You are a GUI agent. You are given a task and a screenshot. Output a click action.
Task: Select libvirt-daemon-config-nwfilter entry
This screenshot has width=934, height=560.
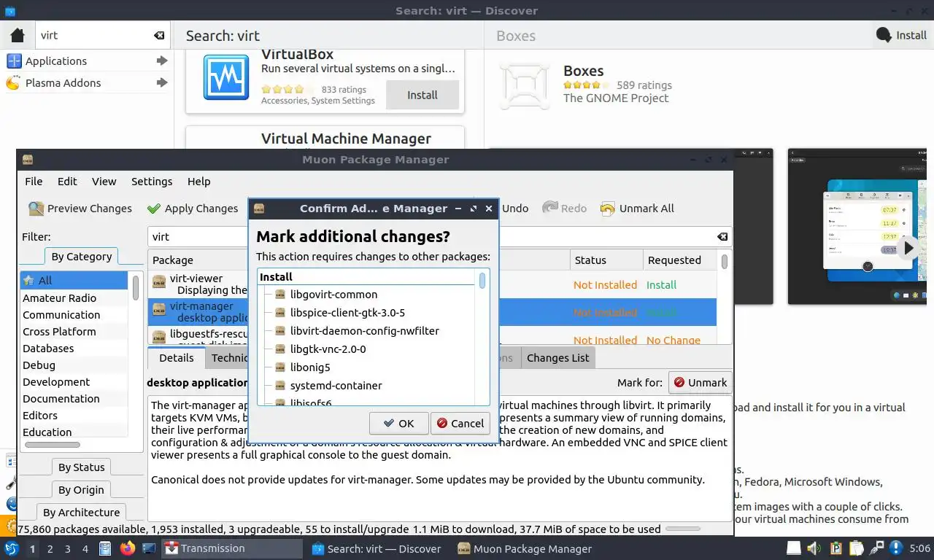(x=364, y=331)
